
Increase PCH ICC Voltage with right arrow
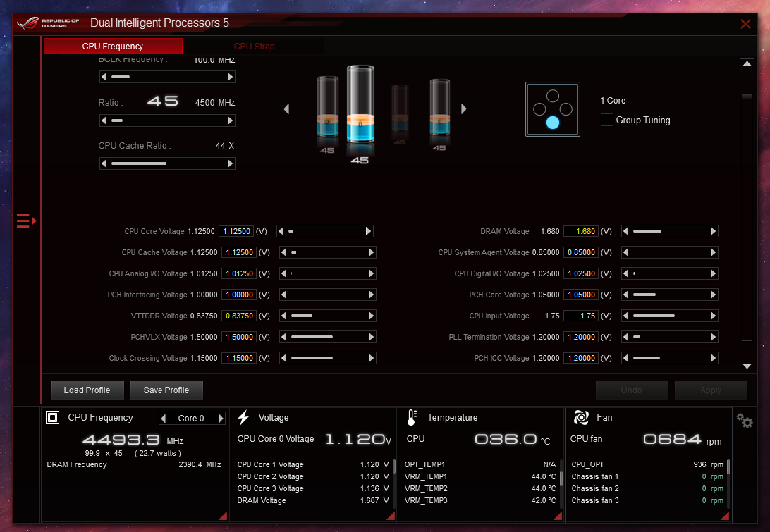[713, 358]
